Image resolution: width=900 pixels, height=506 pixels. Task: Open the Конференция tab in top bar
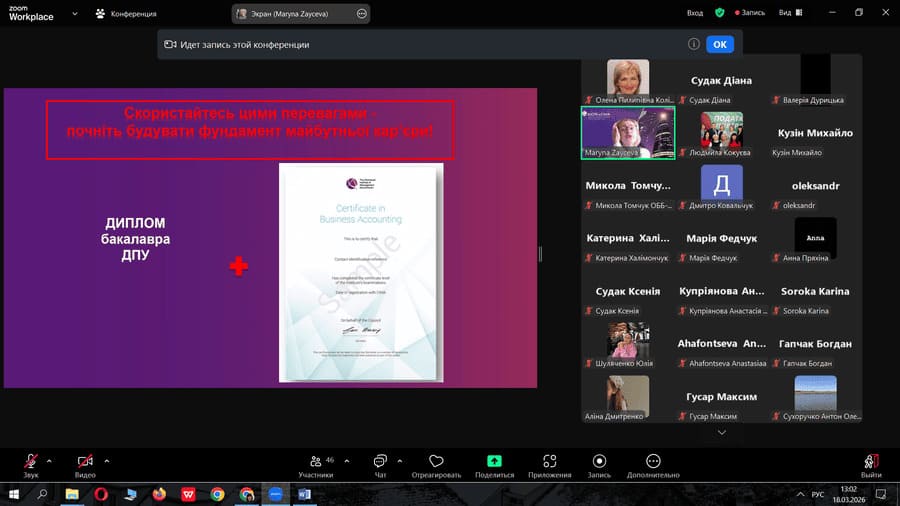pos(125,14)
